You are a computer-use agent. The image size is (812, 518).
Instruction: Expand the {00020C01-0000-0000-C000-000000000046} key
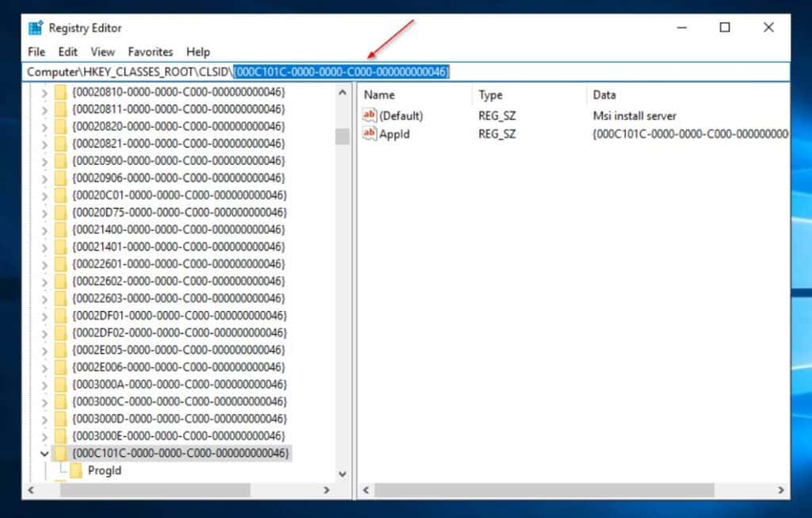click(x=44, y=195)
